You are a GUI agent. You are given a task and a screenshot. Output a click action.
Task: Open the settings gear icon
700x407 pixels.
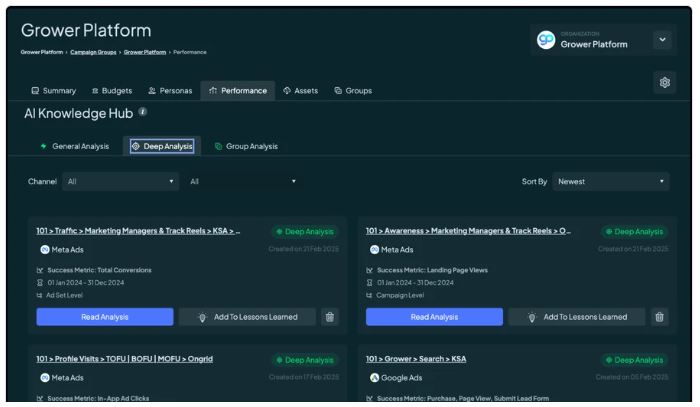665,83
